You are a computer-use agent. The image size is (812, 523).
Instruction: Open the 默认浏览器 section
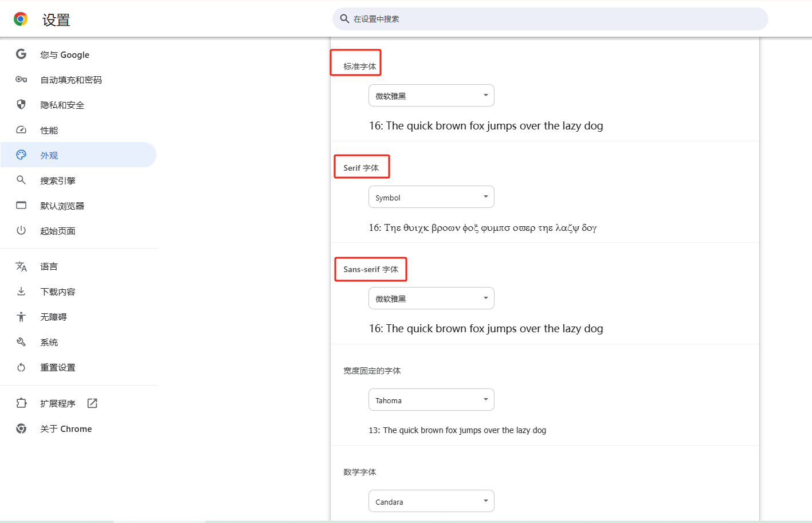click(x=79, y=206)
